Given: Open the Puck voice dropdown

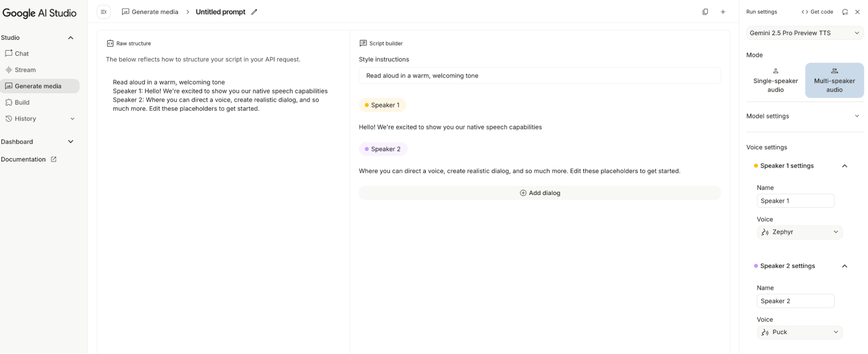Looking at the screenshot, I should coord(799,332).
